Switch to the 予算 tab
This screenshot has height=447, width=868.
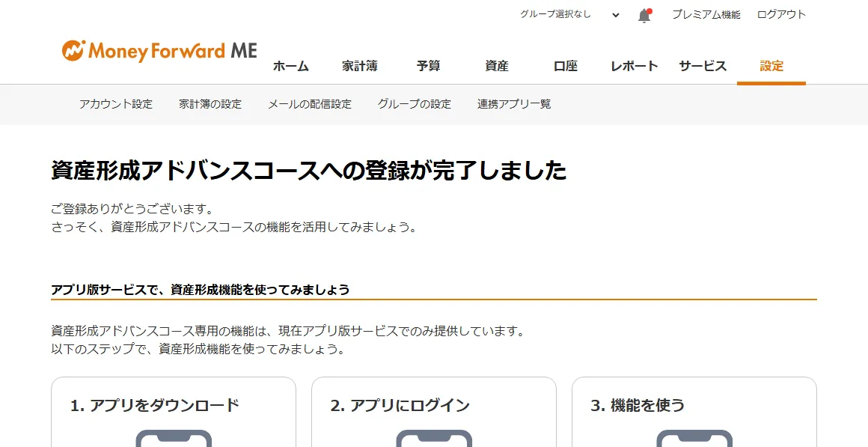point(428,66)
